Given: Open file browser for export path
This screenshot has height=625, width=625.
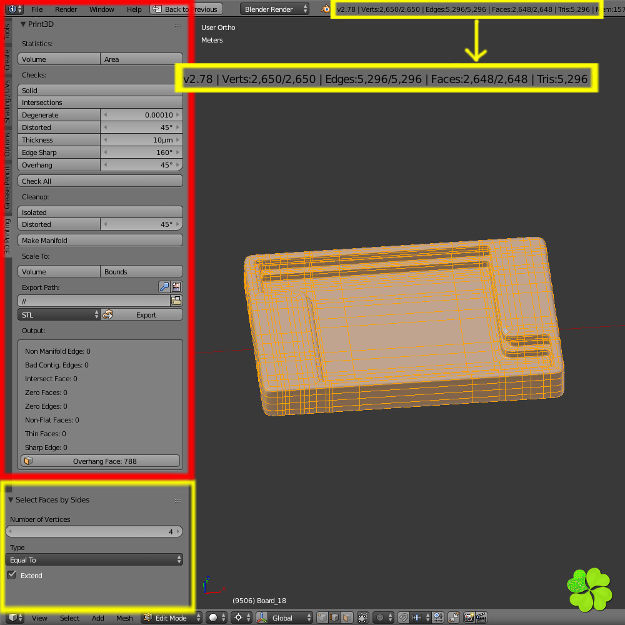Looking at the screenshot, I should (176, 301).
